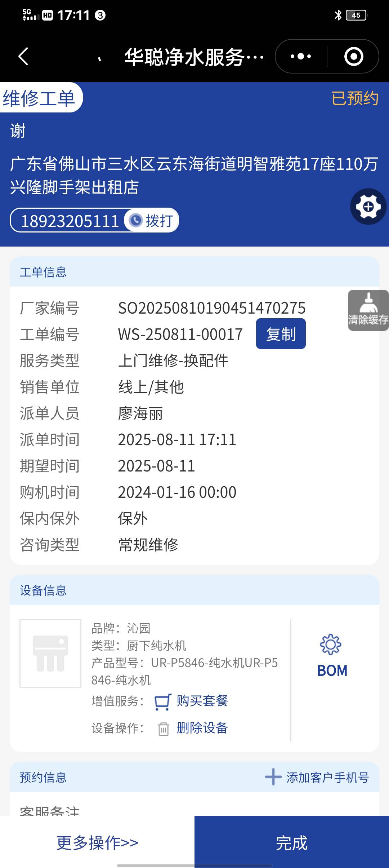Tap the 设备信息 section header
Viewport: 389px width, 868px height.
pos(194,590)
